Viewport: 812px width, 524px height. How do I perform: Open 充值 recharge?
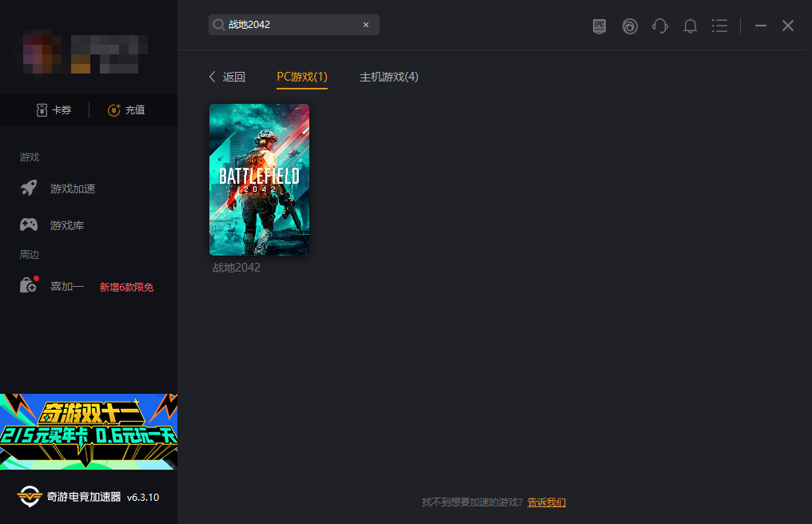coord(126,110)
